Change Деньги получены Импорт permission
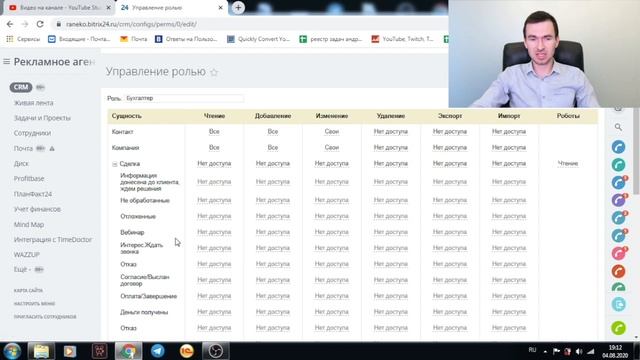 tap(509, 312)
